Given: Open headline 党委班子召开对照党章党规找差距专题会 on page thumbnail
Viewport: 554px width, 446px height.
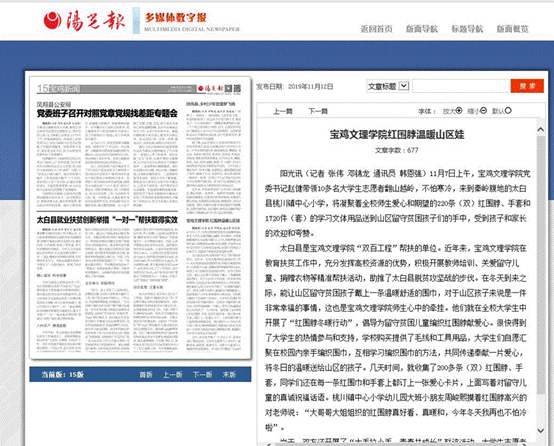Looking at the screenshot, I should [x=107, y=114].
